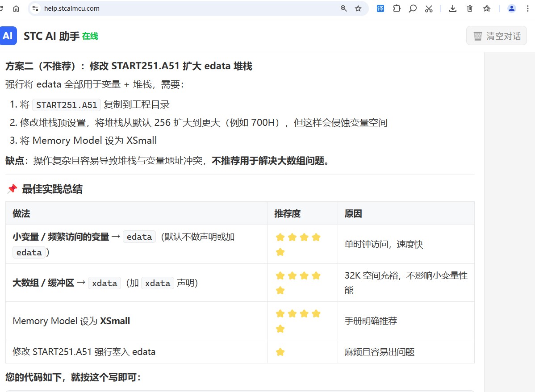Open the browser three-dot menu
The width and height of the screenshot is (535, 392).
[528, 8]
